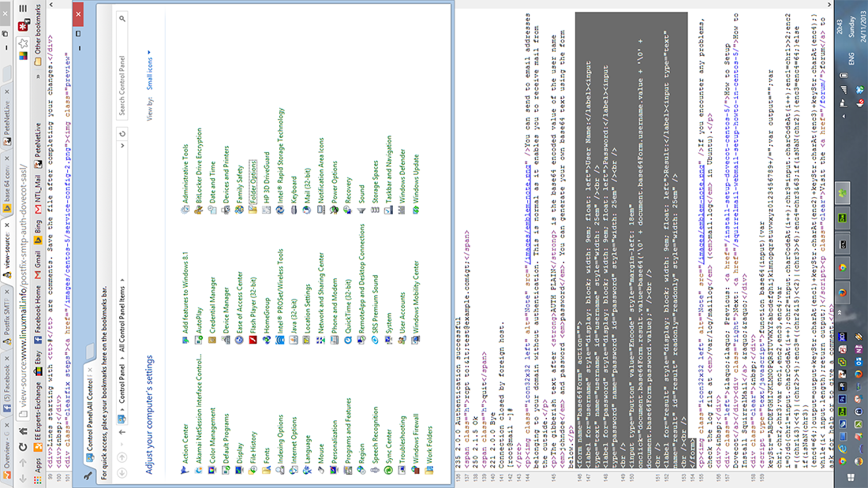This screenshot has width=868, height=488.
Task: Click the HomeGroup icon
Action: click(266, 341)
